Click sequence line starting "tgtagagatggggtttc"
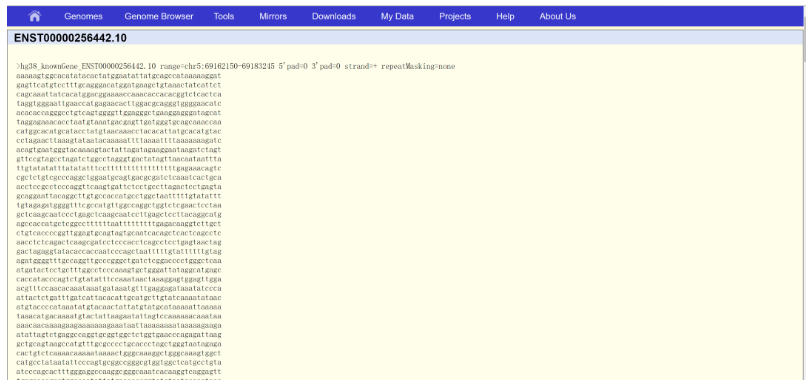Image resolution: width=811 pixels, height=380 pixels. [x=119, y=205]
